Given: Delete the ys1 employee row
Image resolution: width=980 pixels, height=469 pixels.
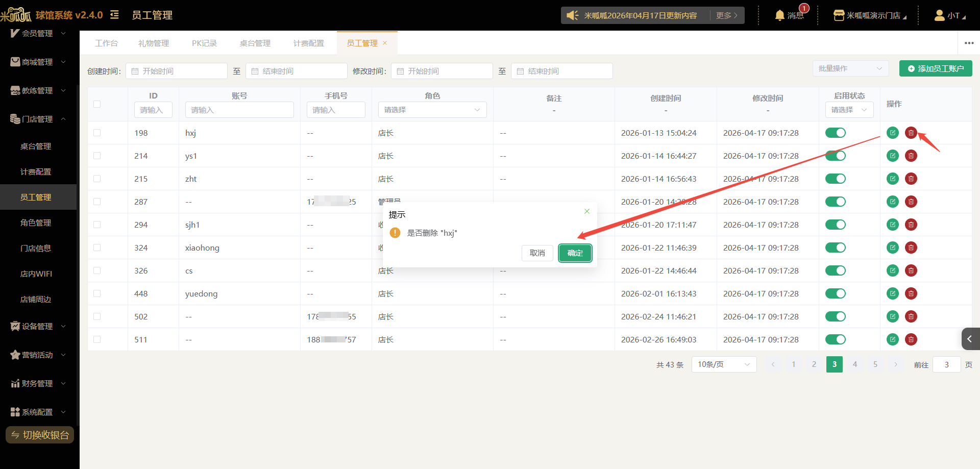Looking at the screenshot, I should [x=911, y=156].
